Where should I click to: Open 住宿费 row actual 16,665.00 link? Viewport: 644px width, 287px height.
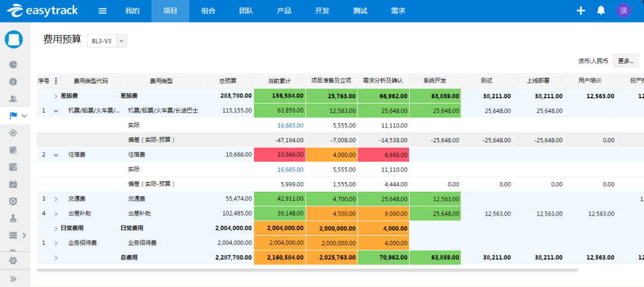tap(290, 169)
